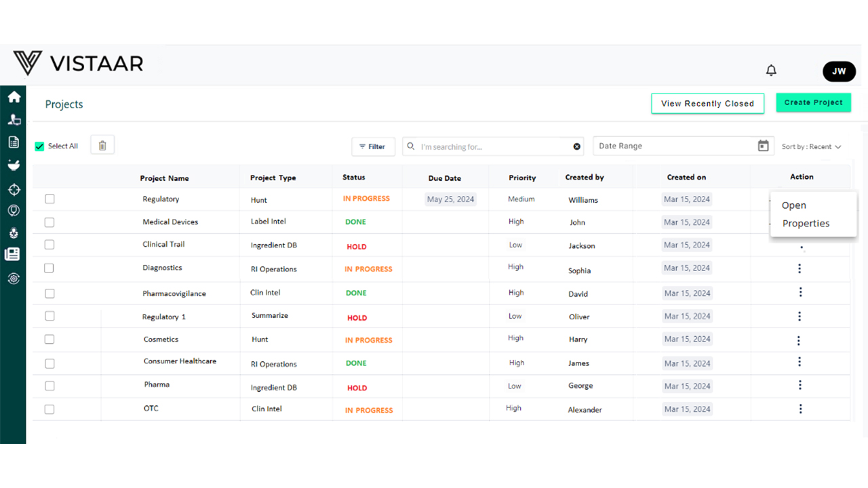Viewport: 868px width, 488px height.
Task: Select Properties in the context menu
Action: [806, 224]
